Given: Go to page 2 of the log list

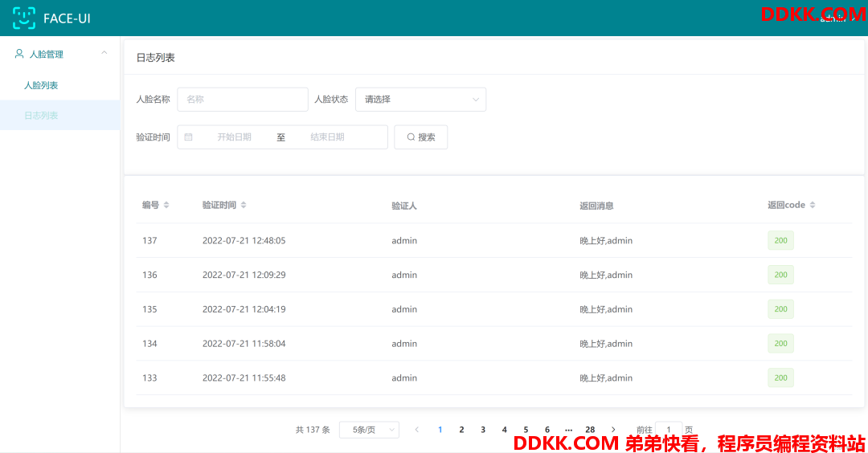Looking at the screenshot, I should pyautogui.click(x=461, y=430).
